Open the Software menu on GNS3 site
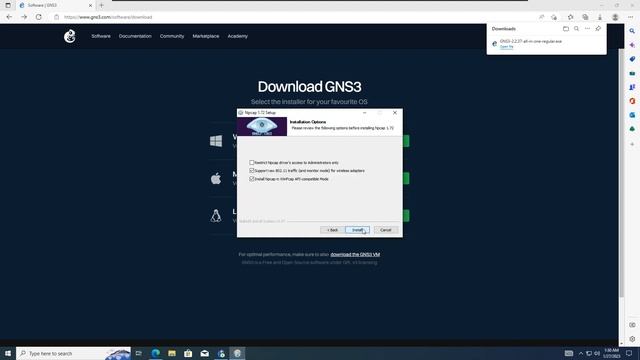The image size is (640, 360). (x=101, y=36)
